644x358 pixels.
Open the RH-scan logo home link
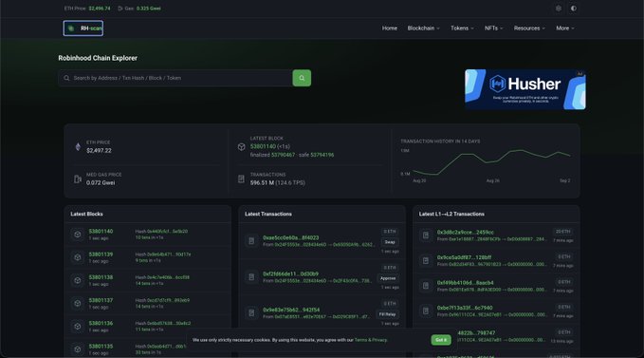pyautogui.click(x=83, y=28)
